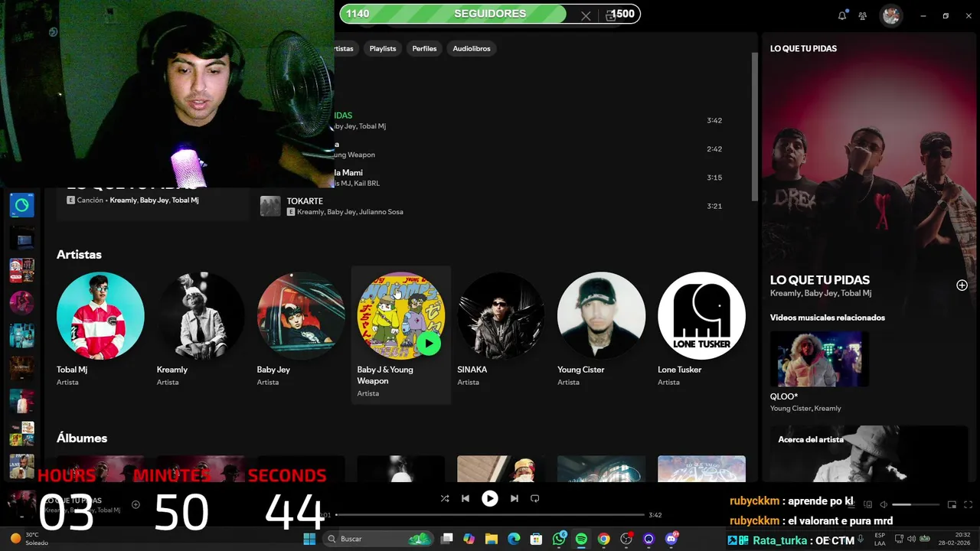Open the Windows Start menu

pos(309,539)
